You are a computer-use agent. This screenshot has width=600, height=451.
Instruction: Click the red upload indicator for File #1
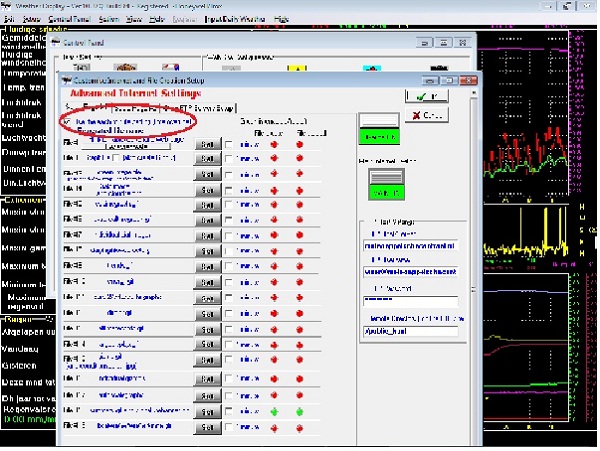pyautogui.click(x=300, y=145)
